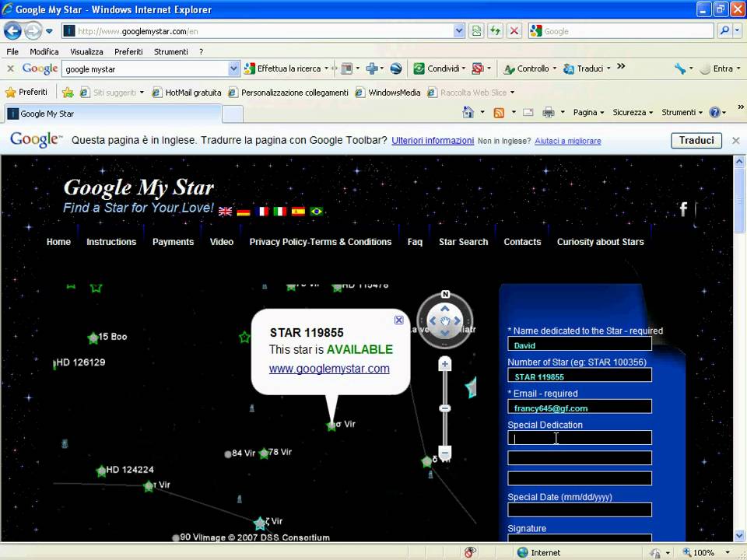The height and width of the screenshot is (560, 747).
Task: Click the Add to favorites star icon
Action: click(x=68, y=93)
